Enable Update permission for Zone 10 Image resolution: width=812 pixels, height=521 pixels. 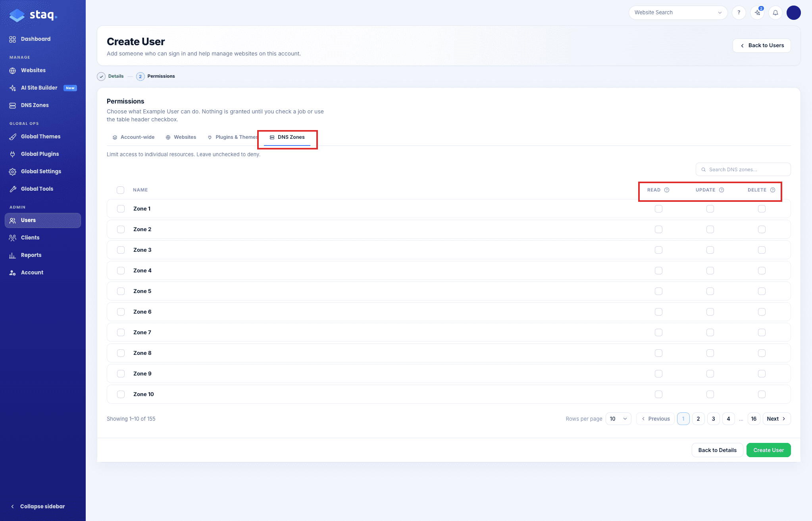pyautogui.click(x=710, y=394)
